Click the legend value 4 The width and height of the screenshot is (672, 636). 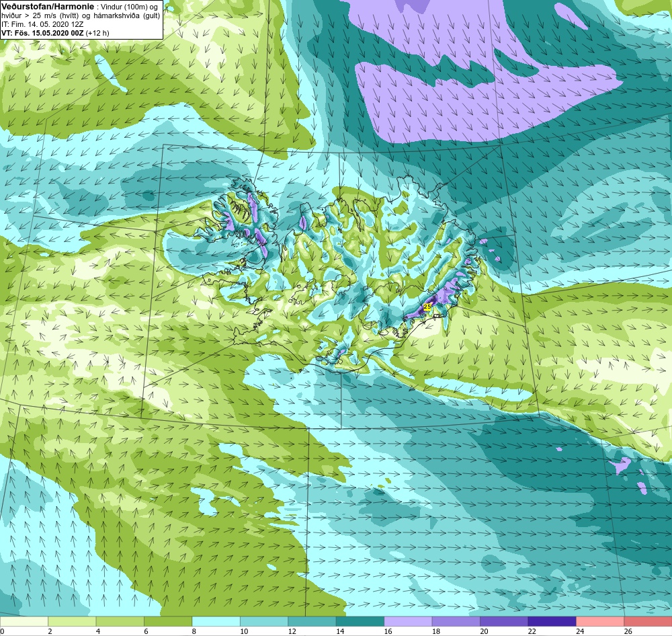[98, 631]
